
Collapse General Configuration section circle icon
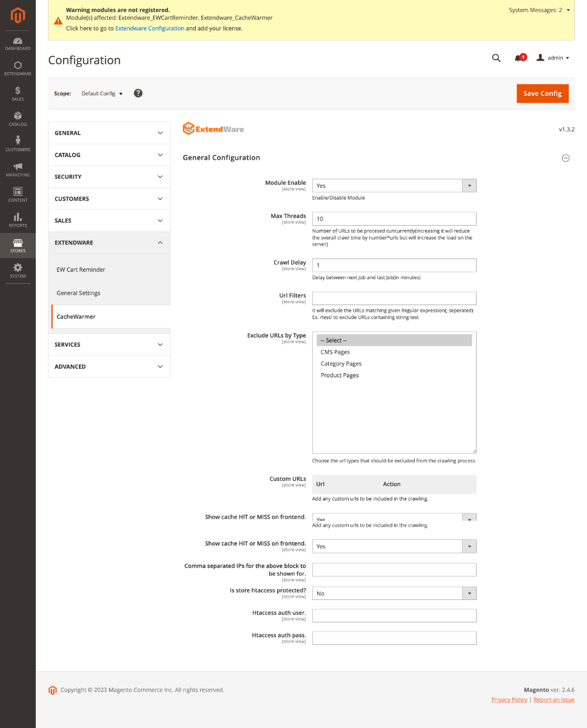coord(565,158)
